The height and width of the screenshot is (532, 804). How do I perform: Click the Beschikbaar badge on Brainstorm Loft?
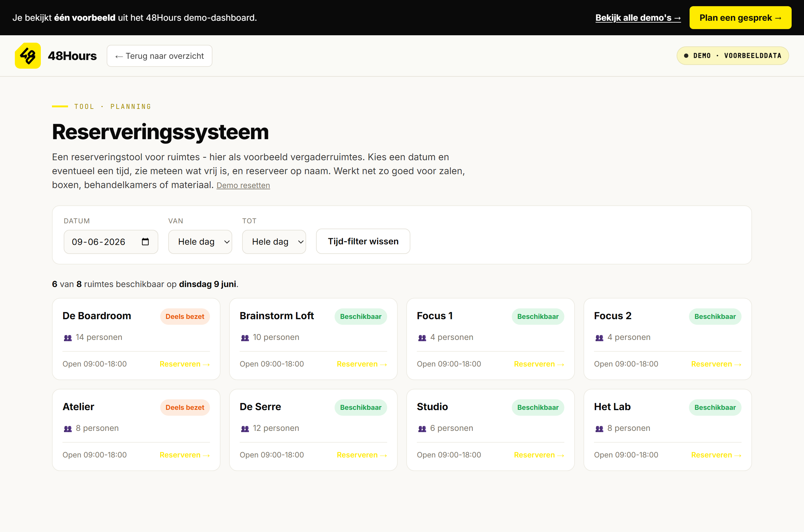361,316
